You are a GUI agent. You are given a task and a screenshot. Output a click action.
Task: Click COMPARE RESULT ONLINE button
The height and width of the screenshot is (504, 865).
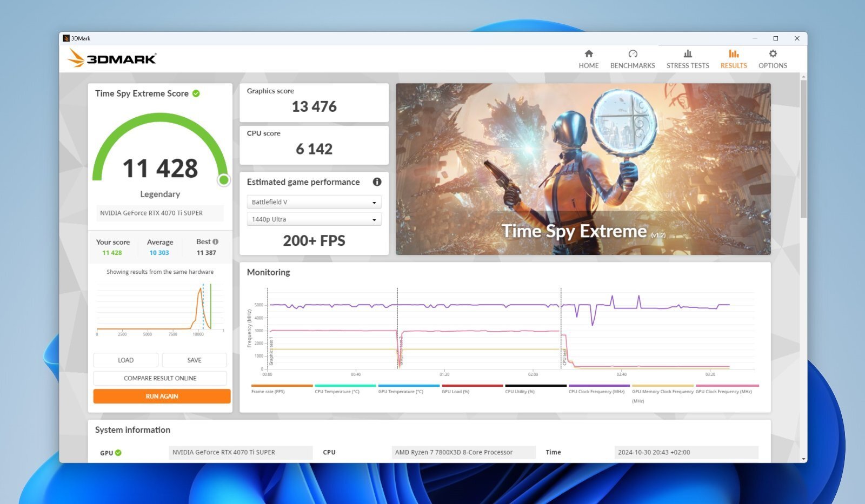160,378
